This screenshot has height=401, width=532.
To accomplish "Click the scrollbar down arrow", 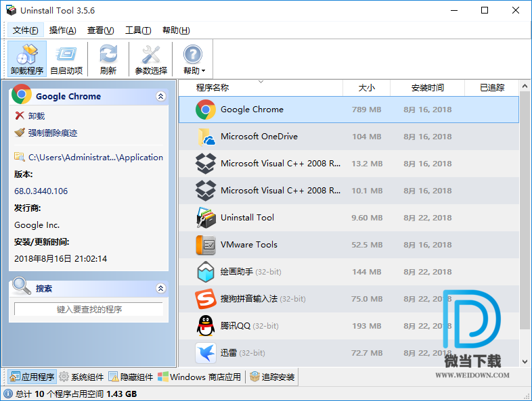I will [x=525, y=361].
